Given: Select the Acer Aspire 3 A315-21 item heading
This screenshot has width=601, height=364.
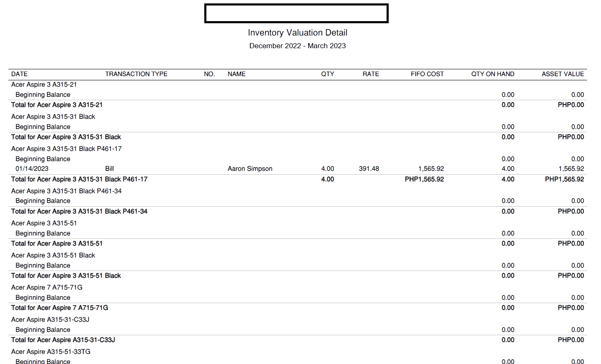Looking at the screenshot, I should [44, 85].
